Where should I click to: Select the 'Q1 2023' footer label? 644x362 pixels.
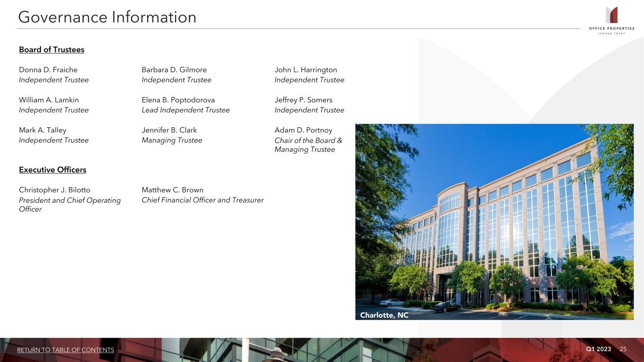coord(599,349)
